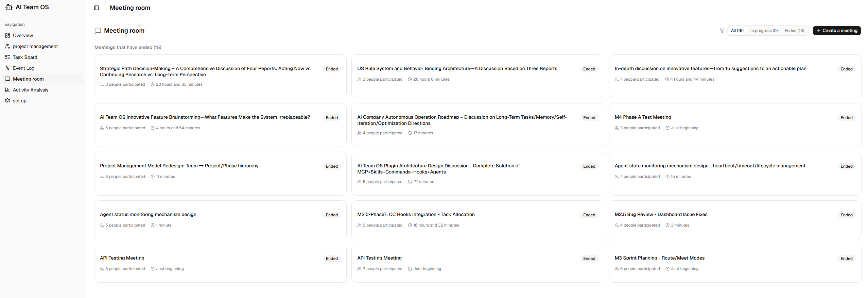Viewport: 868px width, 298px height.
Task: Click the AI Team OS robot logo
Action: pos(9,7)
